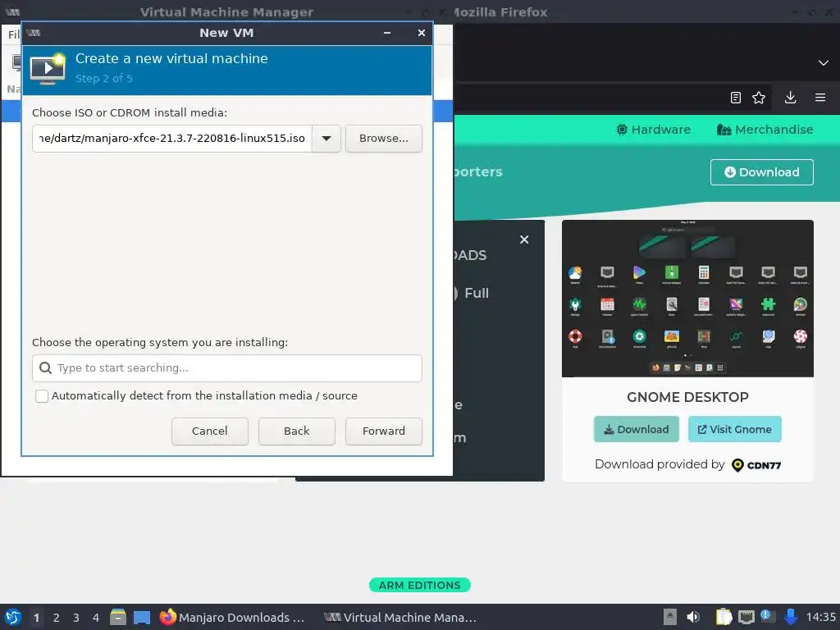Click download icon inside GNOME Download button
The height and width of the screenshot is (630, 840).
point(609,430)
